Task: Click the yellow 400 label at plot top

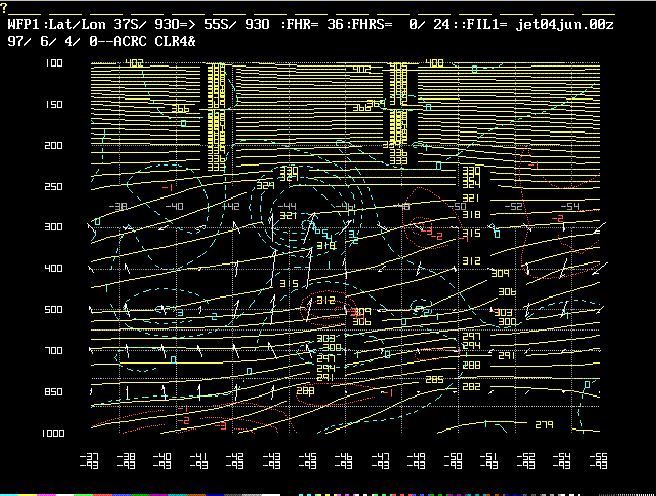Action: click(434, 63)
